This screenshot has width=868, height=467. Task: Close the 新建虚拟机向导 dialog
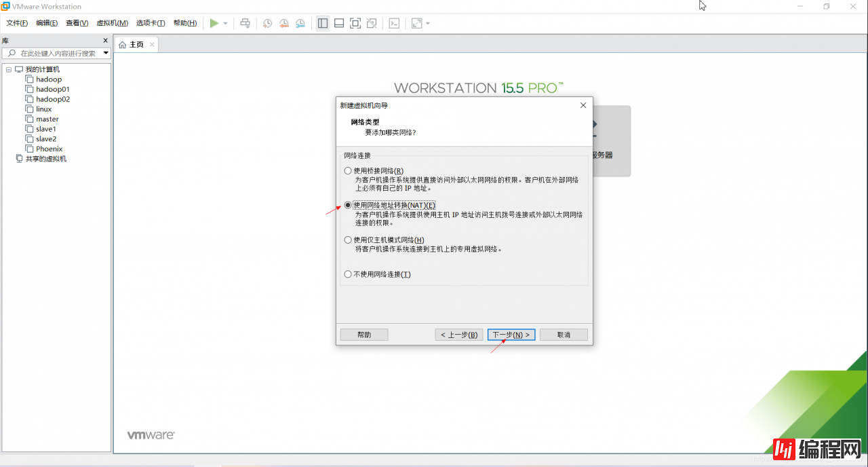583,105
